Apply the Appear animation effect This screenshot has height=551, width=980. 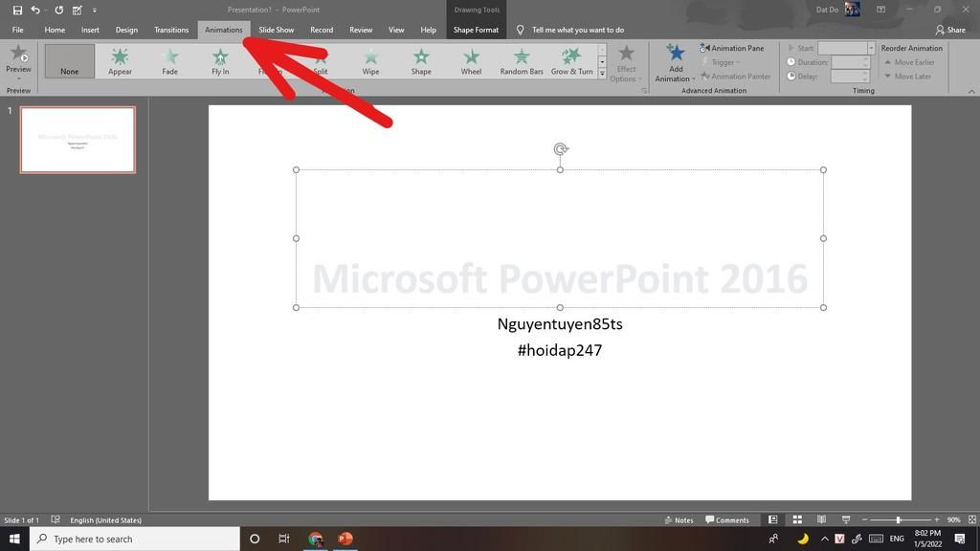click(x=120, y=62)
